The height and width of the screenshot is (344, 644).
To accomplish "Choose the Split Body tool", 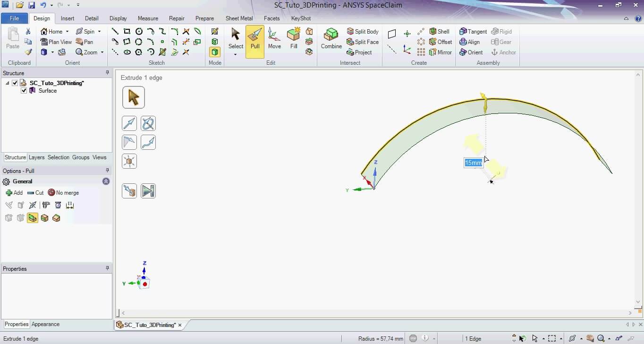I will (363, 32).
